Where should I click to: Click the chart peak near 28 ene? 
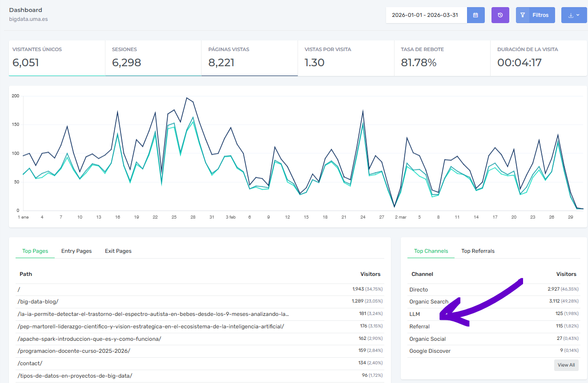click(187, 98)
